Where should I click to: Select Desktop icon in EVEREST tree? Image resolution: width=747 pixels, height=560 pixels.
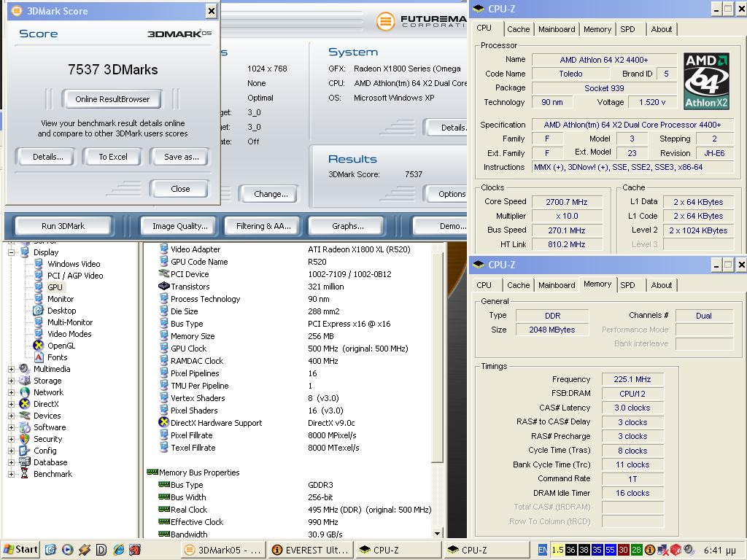[x=38, y=311]
